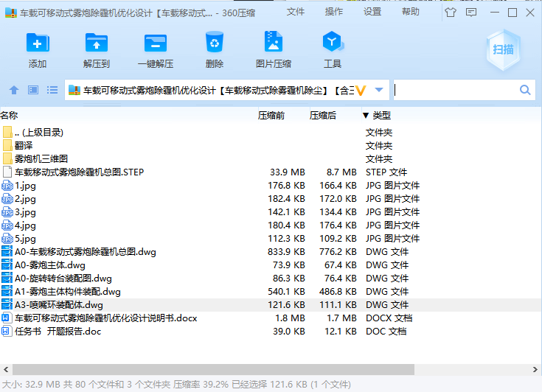Select A0-雾炮主体.dwg file row
Viewport: 542px width, 392px height.
(271, 265)
